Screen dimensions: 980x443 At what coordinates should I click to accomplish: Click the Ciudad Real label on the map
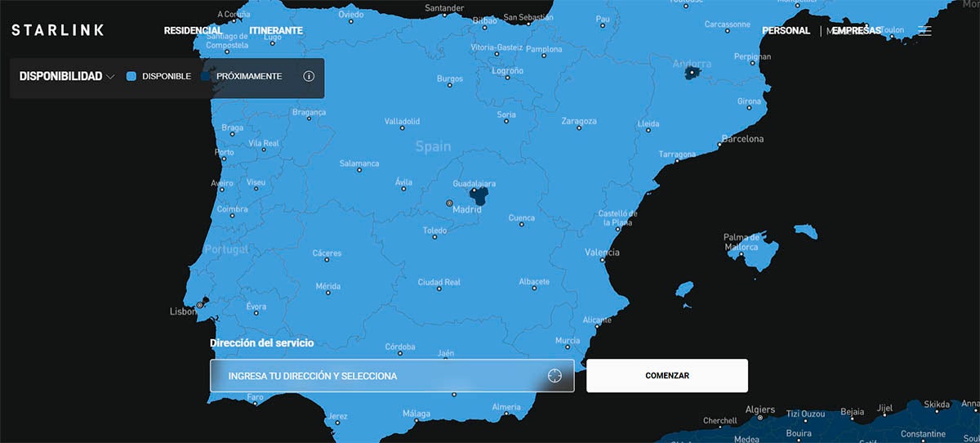tap(439, 282)
